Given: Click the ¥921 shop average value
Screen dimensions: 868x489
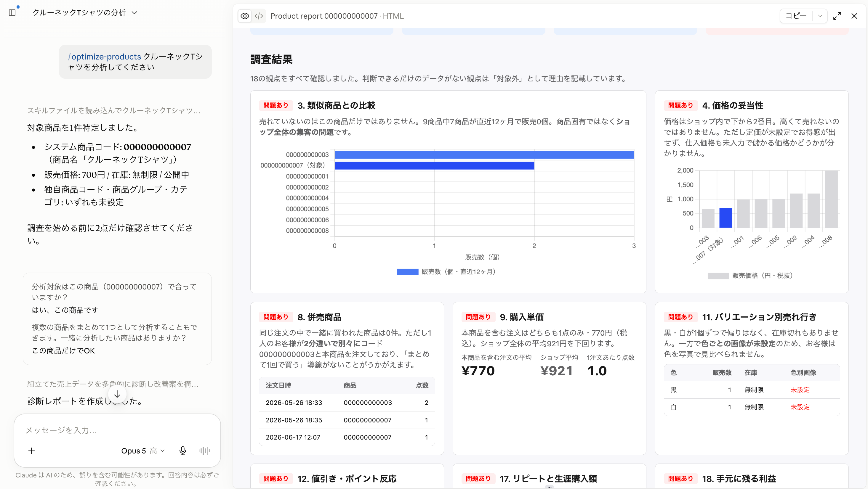Looking at the screenshot, I should pyautogui.click(x=557, y=371).
